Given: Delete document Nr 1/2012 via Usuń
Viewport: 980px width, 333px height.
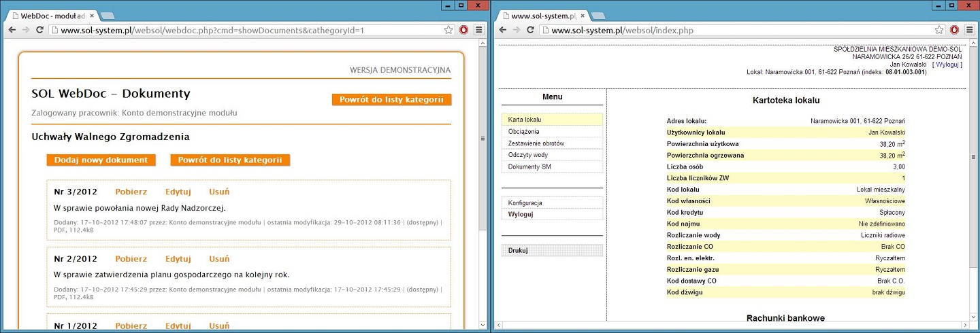Looking at the screenshot, I should [x=219, y=326].
